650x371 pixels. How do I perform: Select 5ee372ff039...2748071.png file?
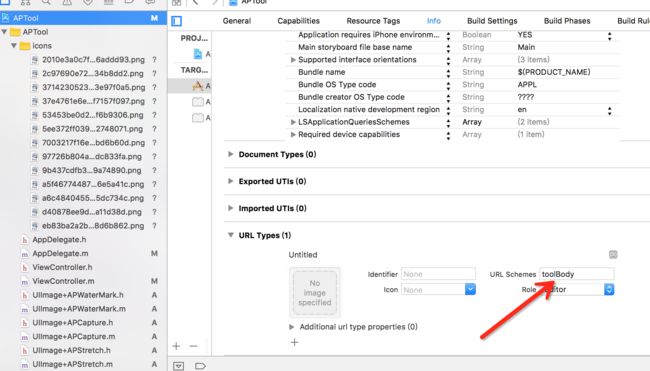pyautogui.click(x=93, y=129)
